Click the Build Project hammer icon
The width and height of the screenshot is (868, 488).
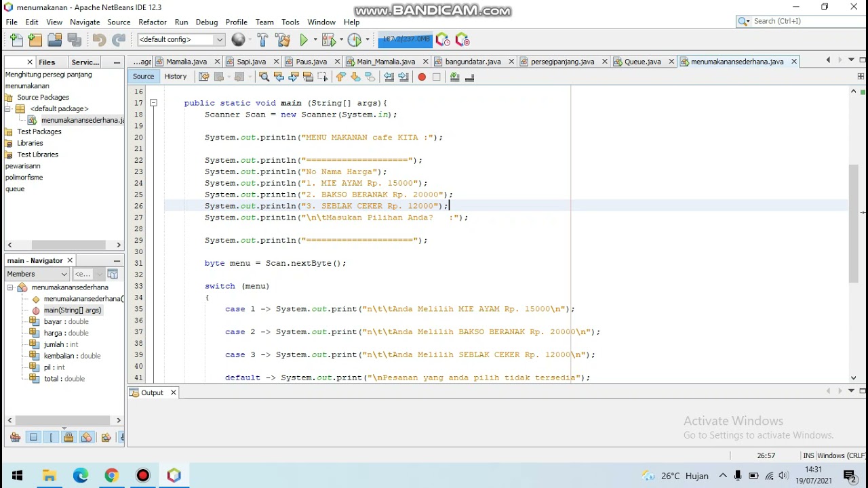tap(263, 40)
